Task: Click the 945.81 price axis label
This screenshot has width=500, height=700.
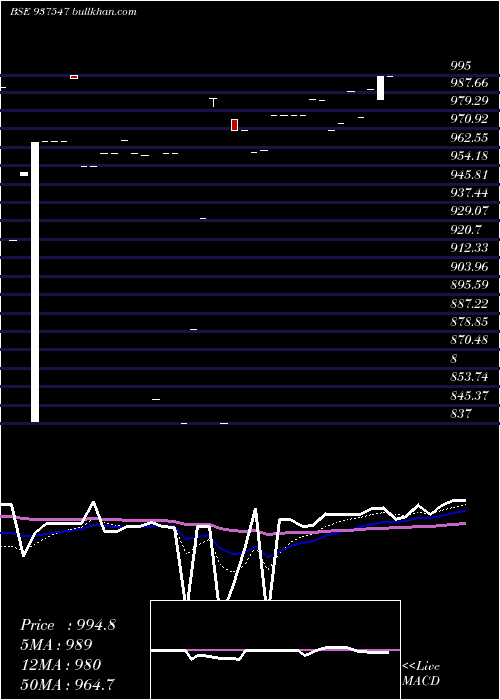Action: click(469, 175)
